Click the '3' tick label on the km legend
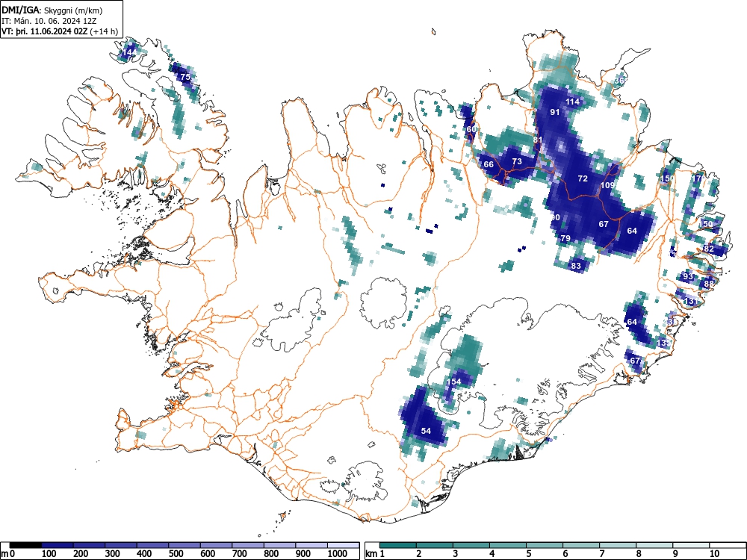Image resolution: width=747 pixels, height=560 pixels. click(456, 554)
